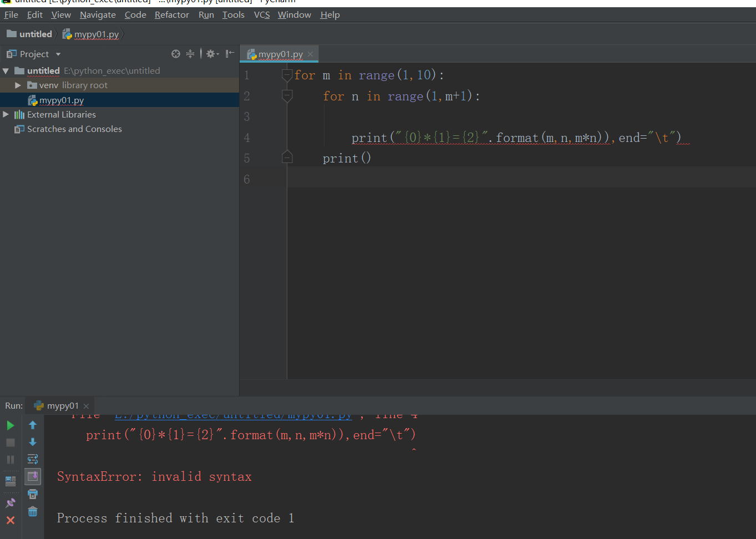Pin the Run tab with pin icon
The height and width of the screenshot is (539, 756).
click(11, 503)
